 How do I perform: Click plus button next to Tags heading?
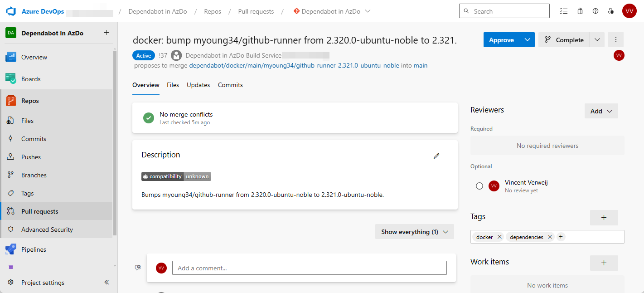[604, 218]
